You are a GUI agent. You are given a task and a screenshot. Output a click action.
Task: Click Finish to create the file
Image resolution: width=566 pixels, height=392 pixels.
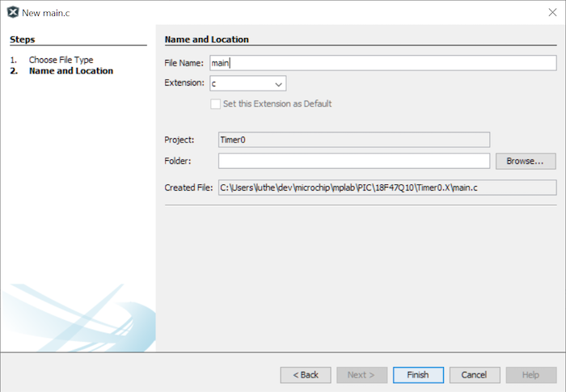tap(418, 375)
